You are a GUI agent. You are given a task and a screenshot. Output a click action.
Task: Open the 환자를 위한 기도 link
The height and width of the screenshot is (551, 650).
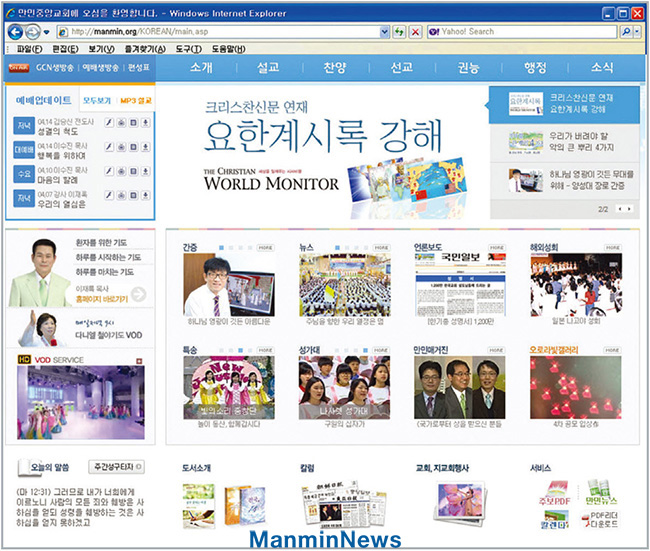[x=101, y=243]
